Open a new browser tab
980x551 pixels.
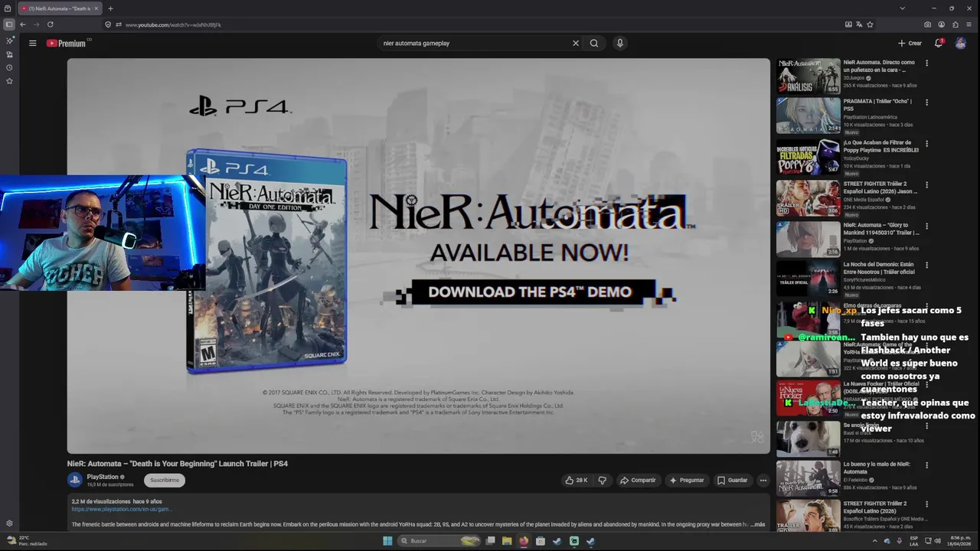point(110,8)
